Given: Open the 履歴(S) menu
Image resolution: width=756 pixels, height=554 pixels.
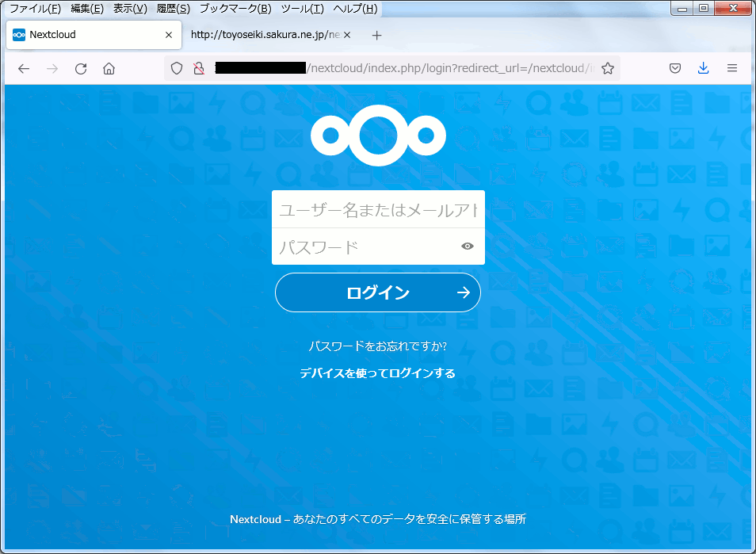Looking at the screenshot, I should [x=172, y=9].
